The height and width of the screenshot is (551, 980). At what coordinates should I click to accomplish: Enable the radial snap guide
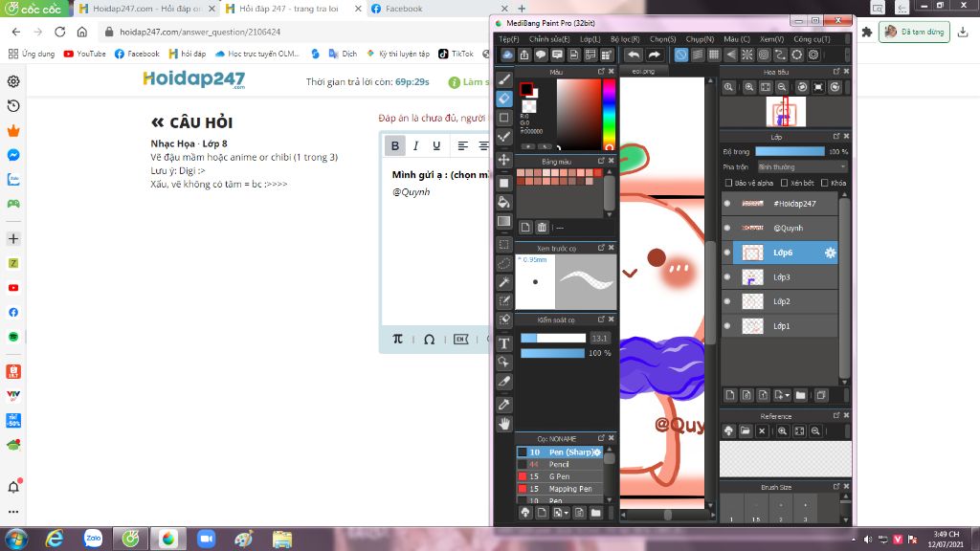746,55
